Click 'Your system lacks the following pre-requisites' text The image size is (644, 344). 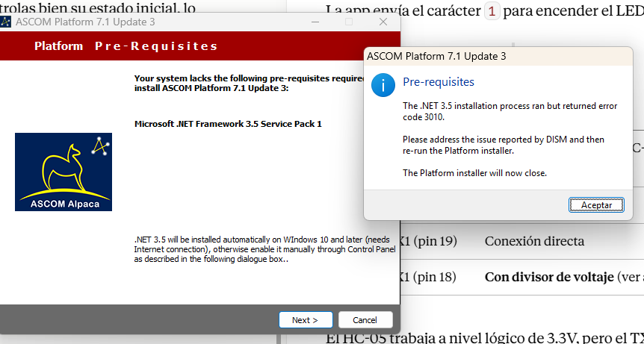[250, 83]
